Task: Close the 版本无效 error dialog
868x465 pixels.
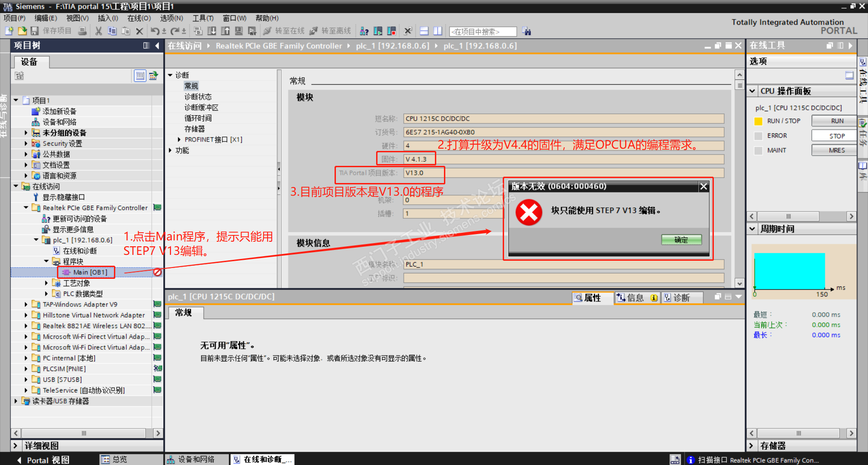Action: [703, 187]
